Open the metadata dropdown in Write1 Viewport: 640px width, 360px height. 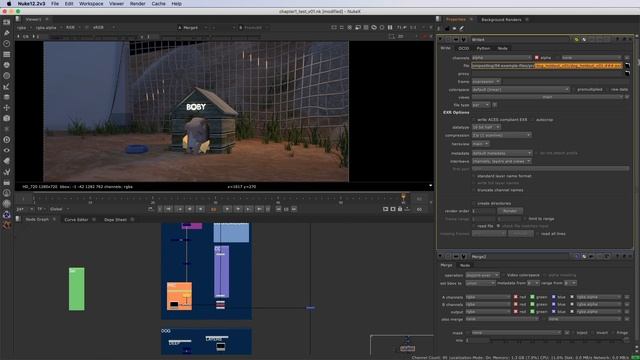[x=502, y=153]
